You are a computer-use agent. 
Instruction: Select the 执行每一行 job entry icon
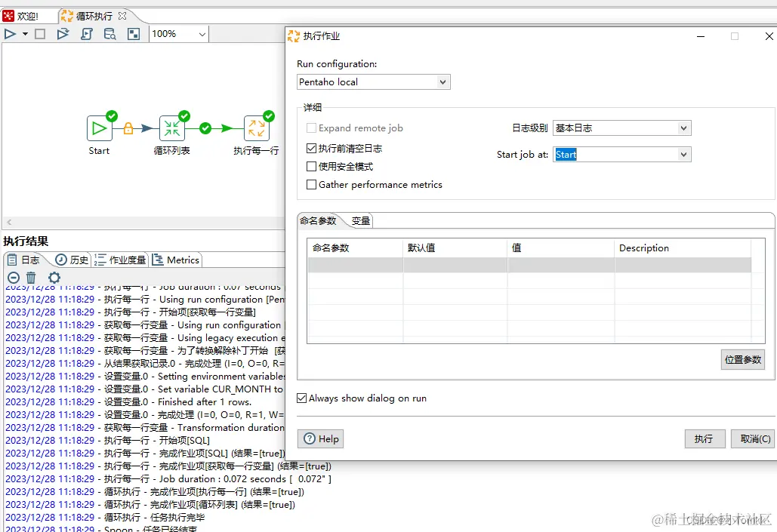tap(257, 128)
